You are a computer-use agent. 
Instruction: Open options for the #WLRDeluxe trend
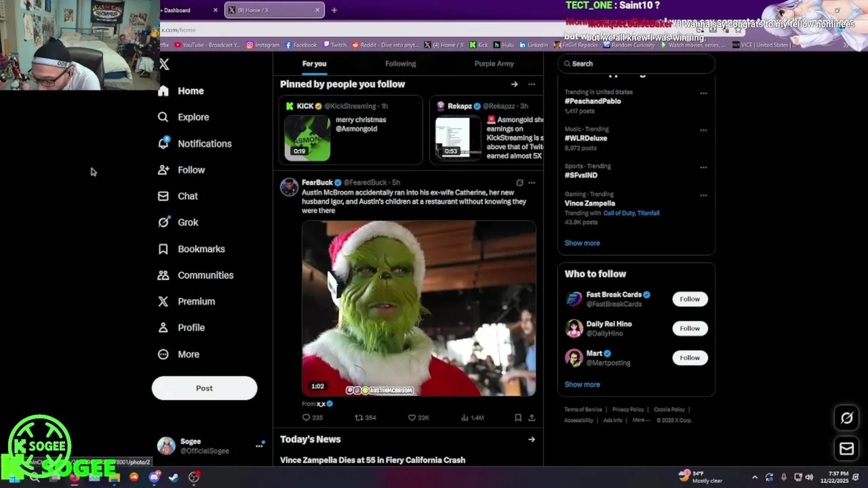pos(703,130)
